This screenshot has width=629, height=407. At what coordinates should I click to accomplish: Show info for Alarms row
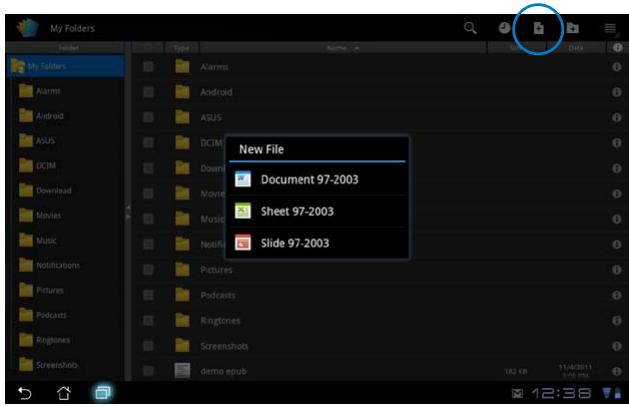pos(617,67)
